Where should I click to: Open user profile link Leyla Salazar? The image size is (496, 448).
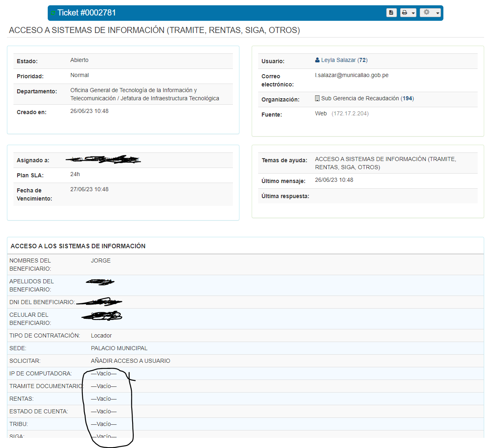338,60
